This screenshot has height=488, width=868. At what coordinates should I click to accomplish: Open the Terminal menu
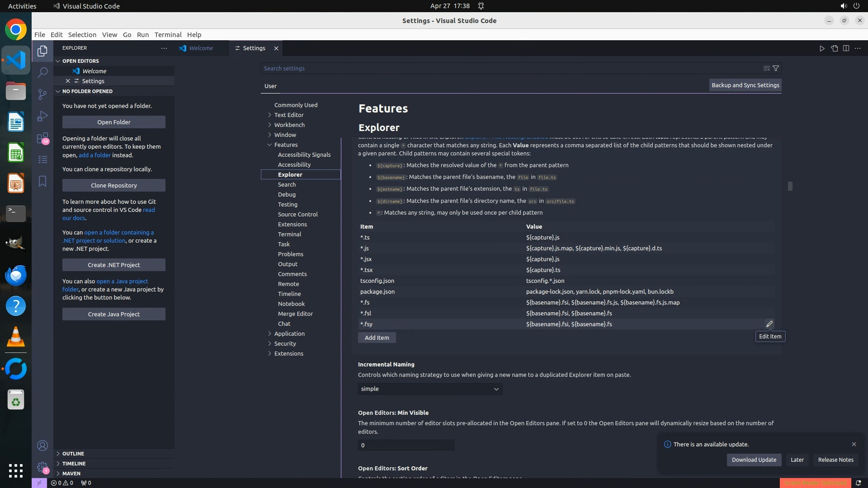coord(168,34)
